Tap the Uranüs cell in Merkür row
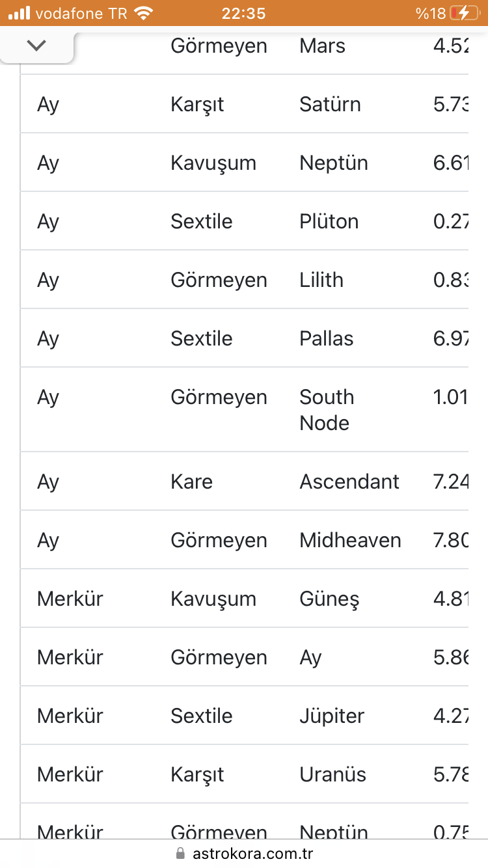 coord(332,774)
